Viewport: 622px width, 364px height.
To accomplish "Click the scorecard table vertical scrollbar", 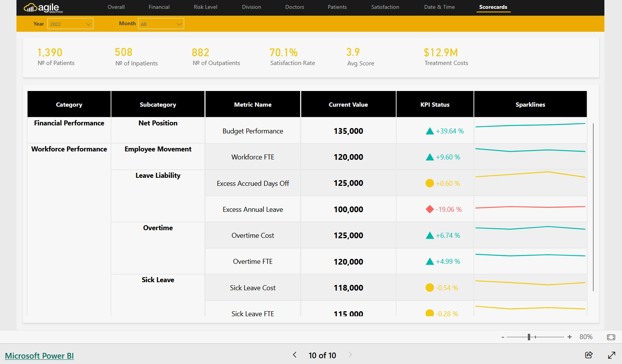I will coord(593,207).
